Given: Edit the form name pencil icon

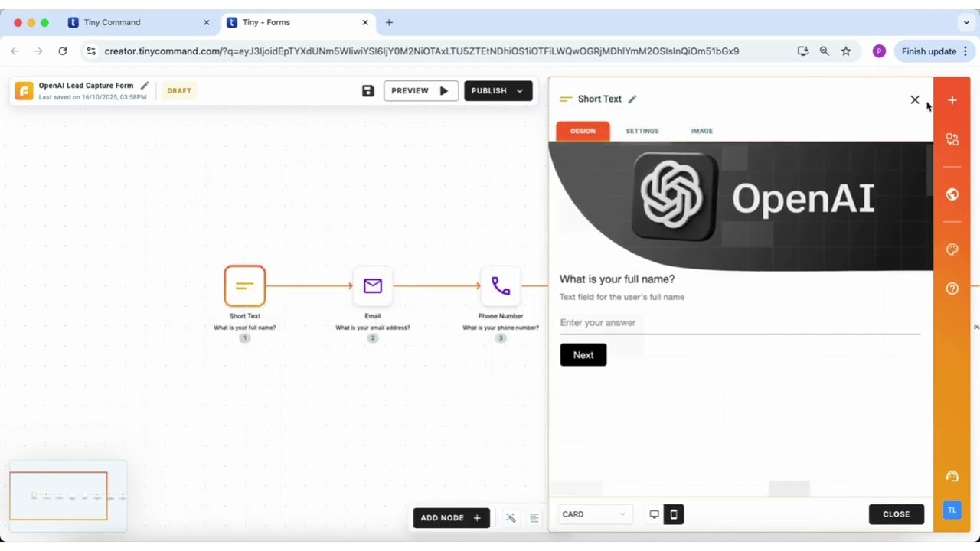Looking at the screenshot, I should (145, 86).
